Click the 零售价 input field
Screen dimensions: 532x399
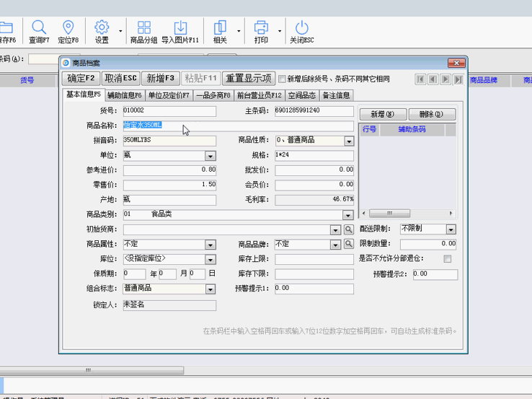[169, 185]
